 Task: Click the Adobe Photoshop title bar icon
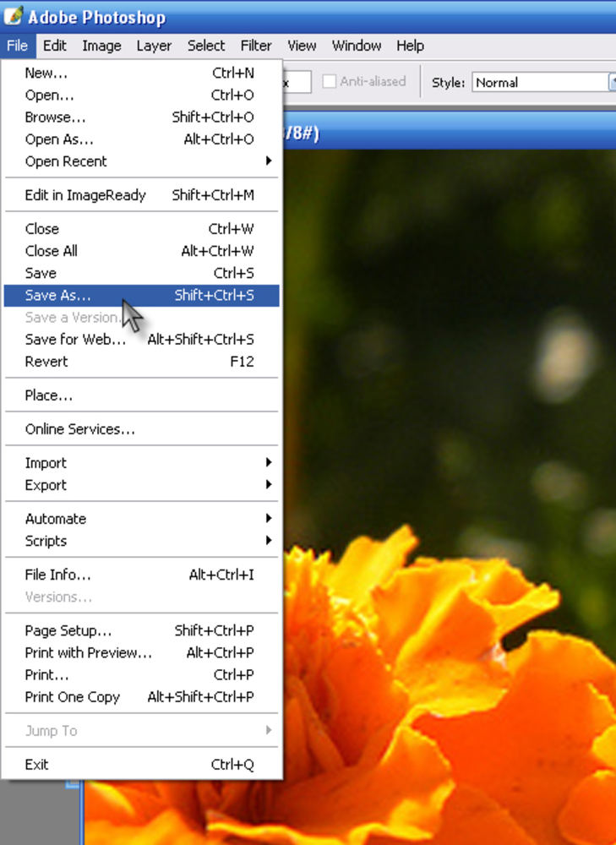[13, 15]
